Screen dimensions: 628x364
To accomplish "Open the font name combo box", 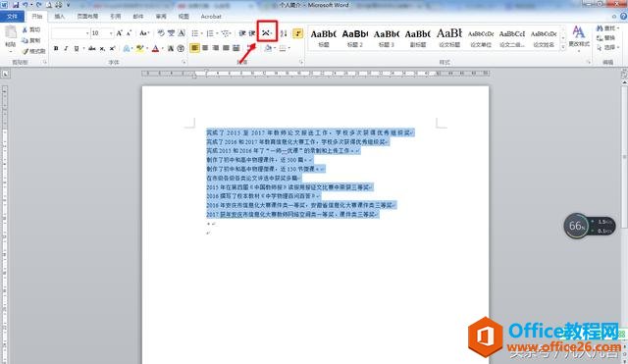I will [71, 33].
